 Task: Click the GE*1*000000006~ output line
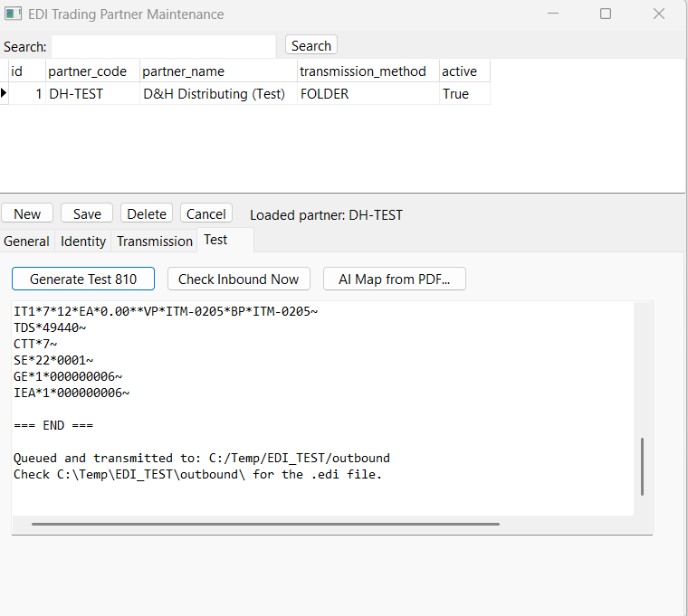68,376
